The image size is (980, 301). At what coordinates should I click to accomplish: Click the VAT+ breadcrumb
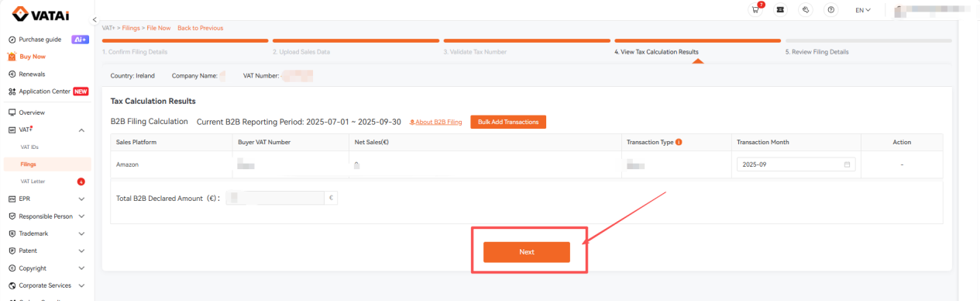108,28
